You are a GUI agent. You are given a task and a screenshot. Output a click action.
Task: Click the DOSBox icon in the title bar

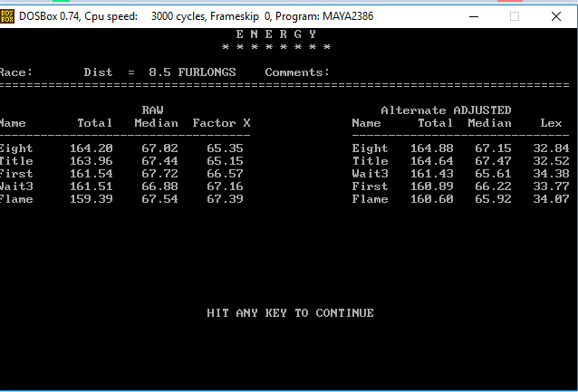[x=7, y=16]
